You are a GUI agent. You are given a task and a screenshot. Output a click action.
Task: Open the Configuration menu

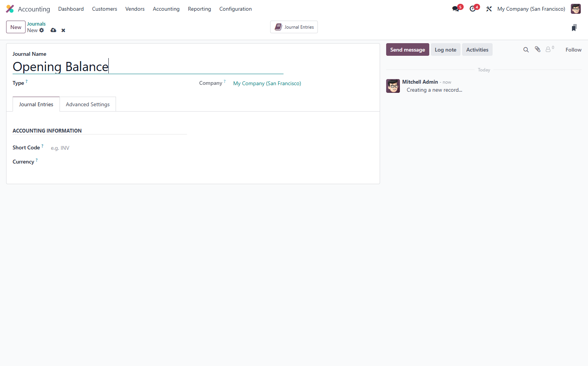[235, 9]
